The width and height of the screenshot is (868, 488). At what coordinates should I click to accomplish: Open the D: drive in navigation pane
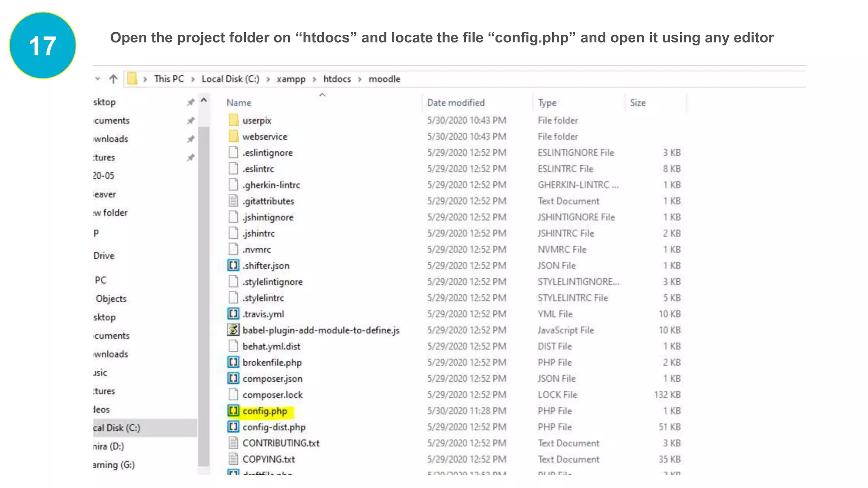(x=108, y=446)
